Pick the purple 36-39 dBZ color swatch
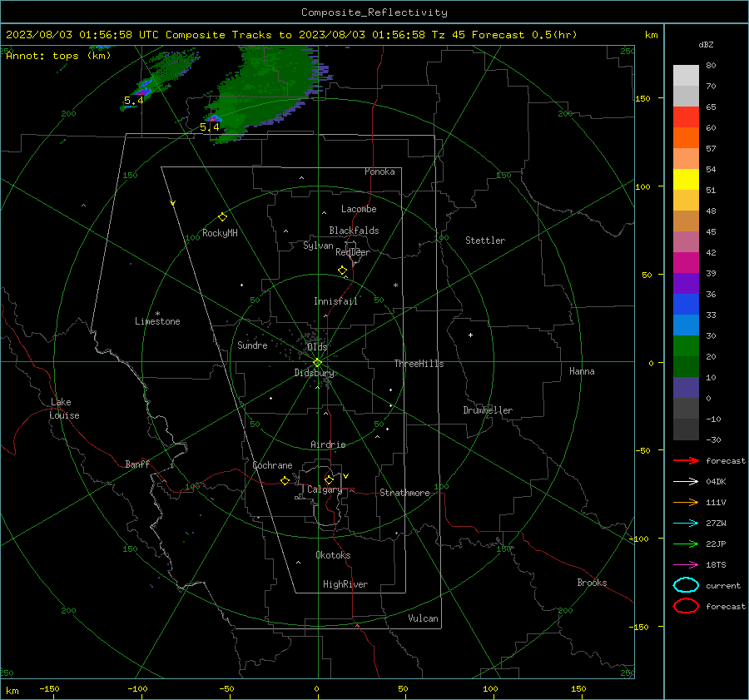 pos(686,283)
